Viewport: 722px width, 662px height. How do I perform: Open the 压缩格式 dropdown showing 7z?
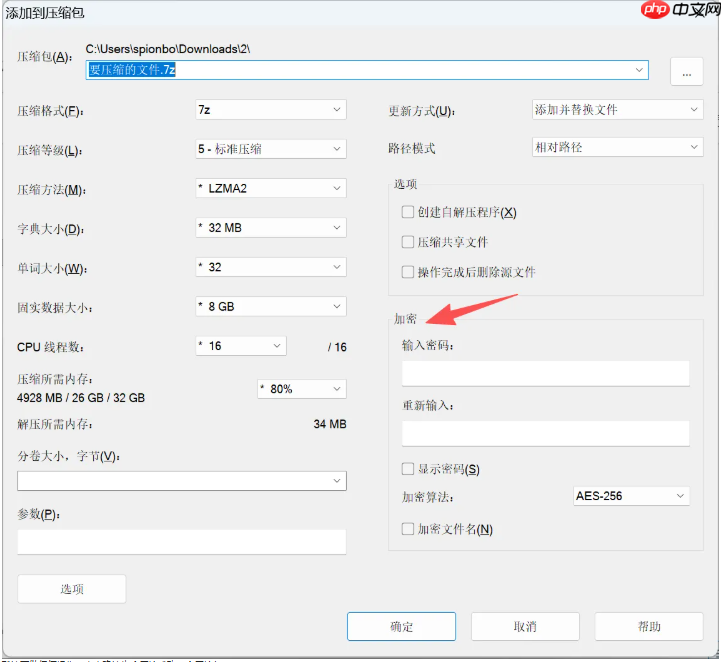(x=271, y=110)
